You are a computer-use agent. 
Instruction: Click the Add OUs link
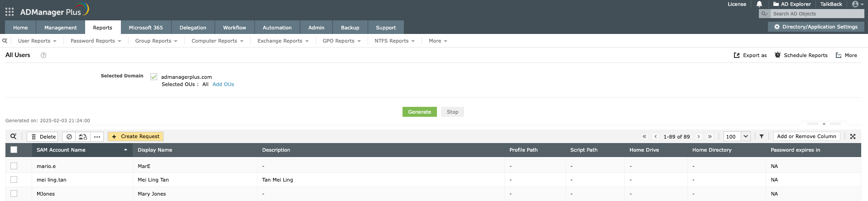tap(223, 84)
